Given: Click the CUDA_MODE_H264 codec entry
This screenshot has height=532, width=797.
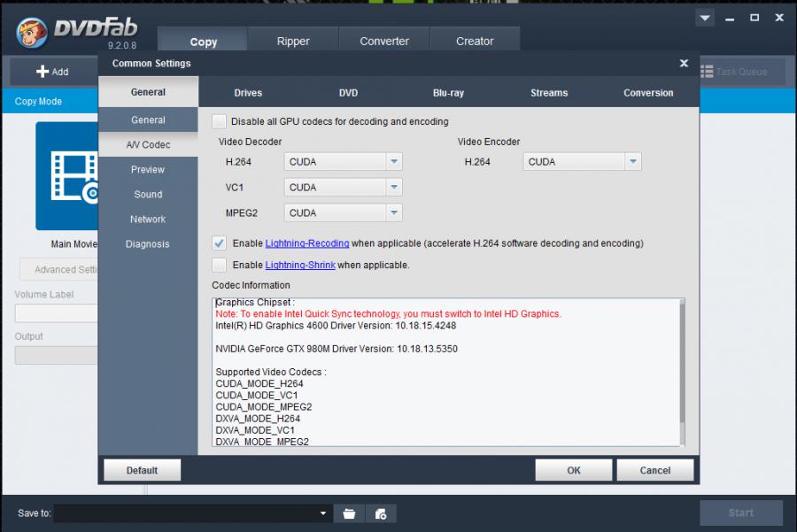Looking at the screenshot, I should pos(259,383).
